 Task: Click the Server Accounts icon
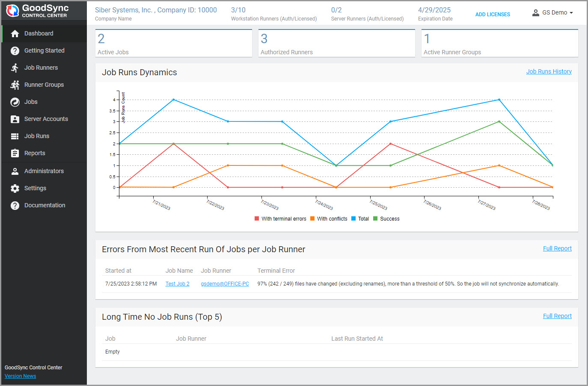coord(15,119)
